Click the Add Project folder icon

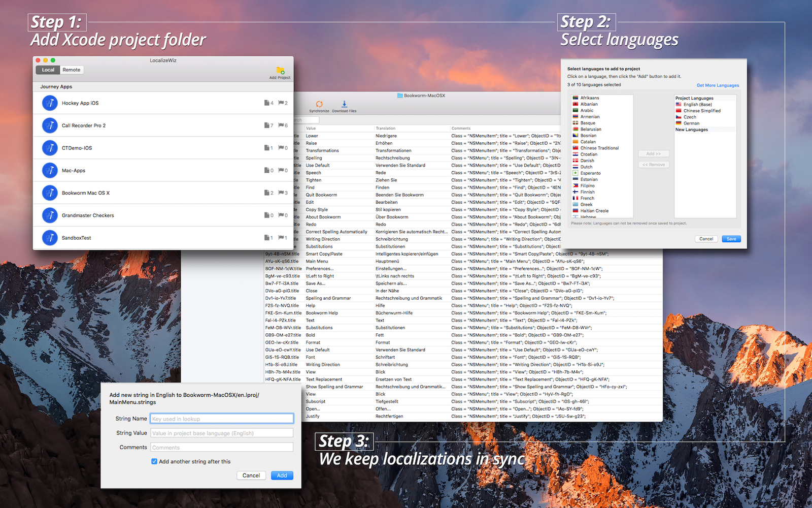coord(280,71)
